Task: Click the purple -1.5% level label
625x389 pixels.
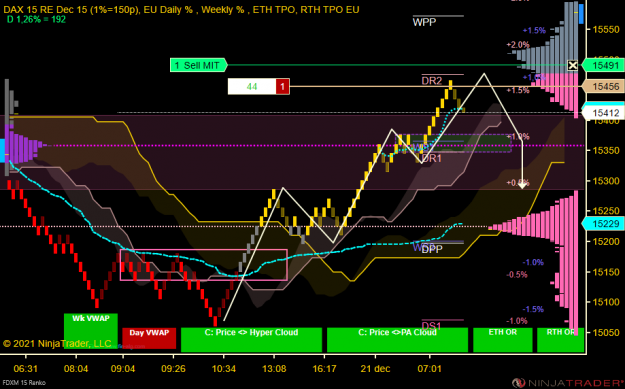Action: (533, 309)
